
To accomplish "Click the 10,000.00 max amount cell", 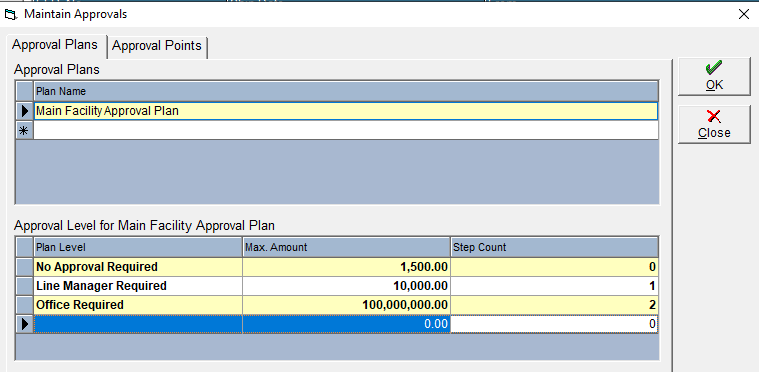I will (x=346, y=286).
